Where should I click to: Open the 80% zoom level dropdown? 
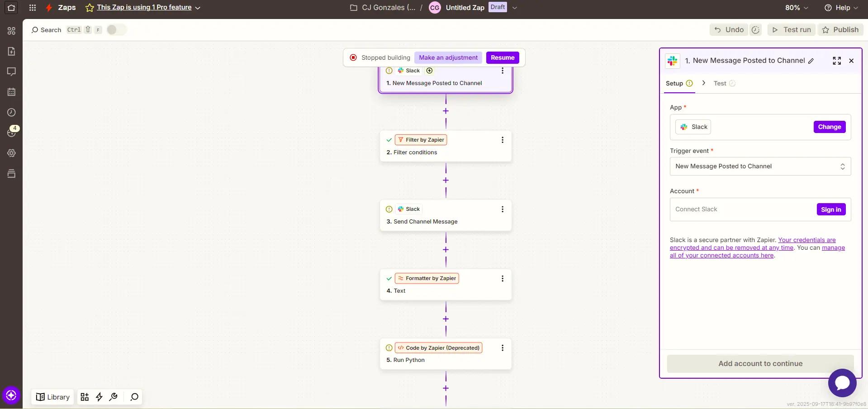pos(796,7)
